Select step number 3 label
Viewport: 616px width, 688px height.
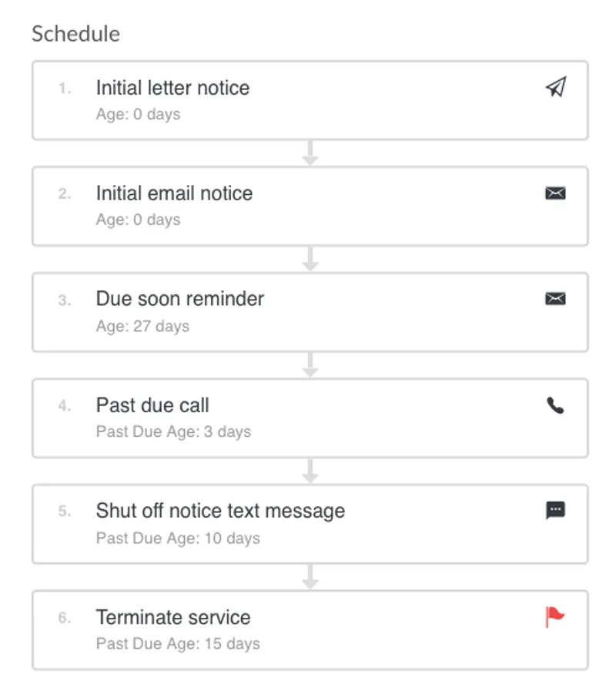(65, 300)
